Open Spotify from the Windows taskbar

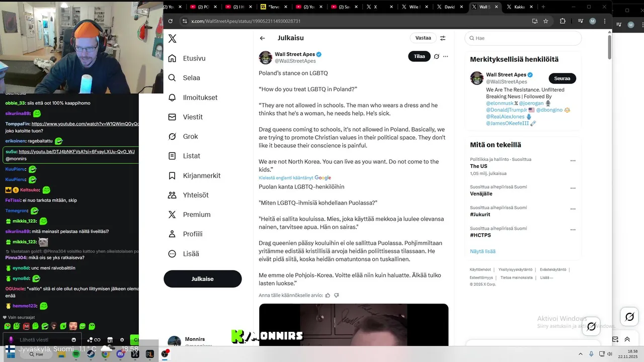(76, 354)
